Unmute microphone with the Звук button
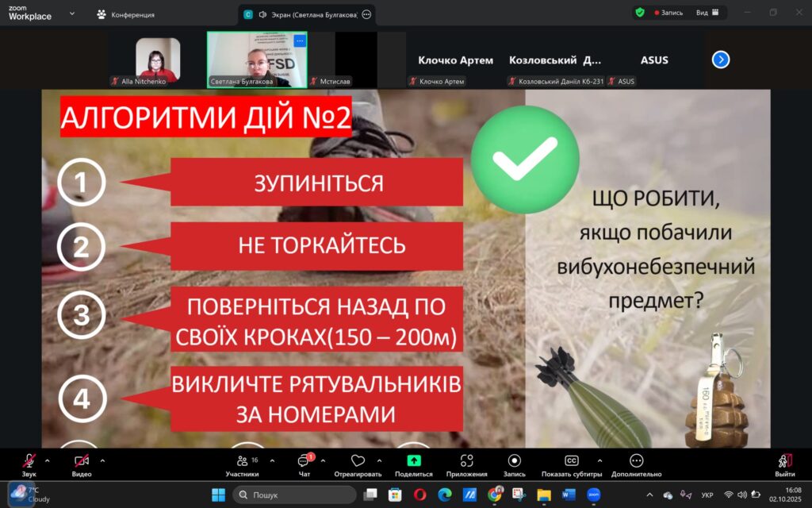This screenshot has height=508, width=812. coord(29,461)
